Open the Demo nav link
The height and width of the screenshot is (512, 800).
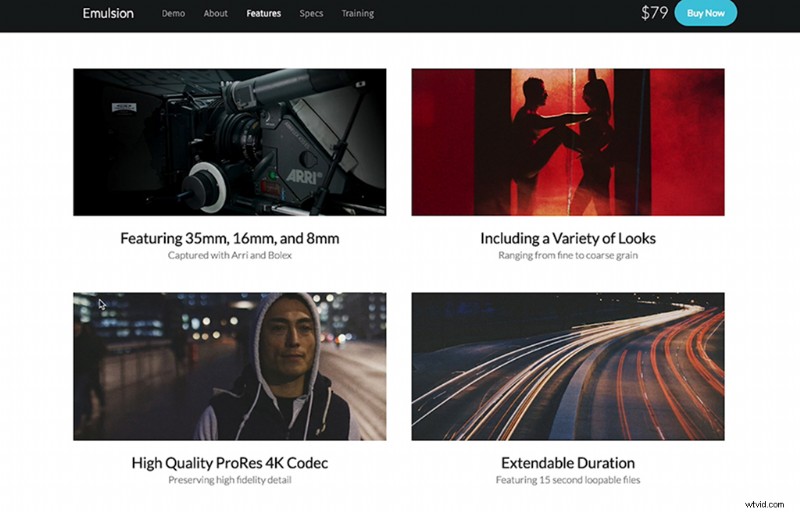pos(173,13)
